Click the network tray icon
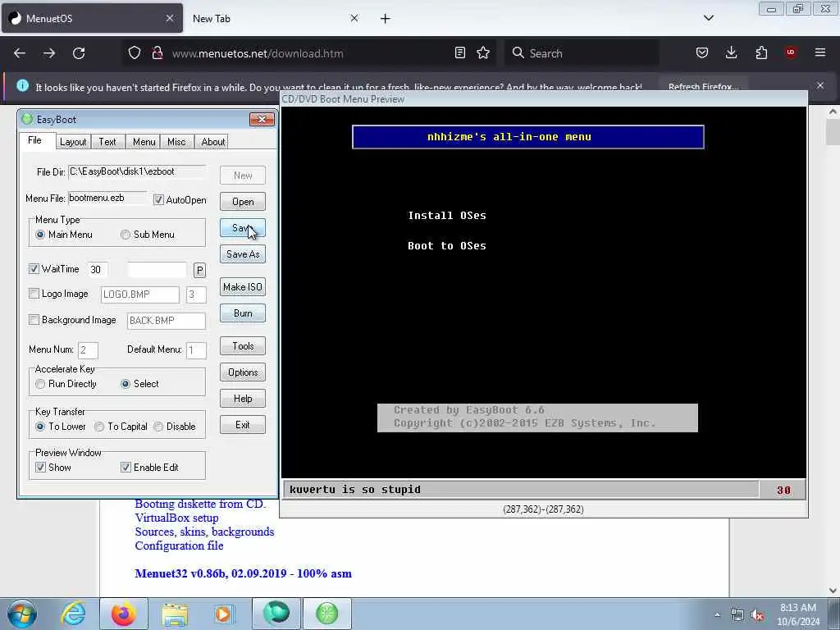840x630 pixels. [737, 615]
